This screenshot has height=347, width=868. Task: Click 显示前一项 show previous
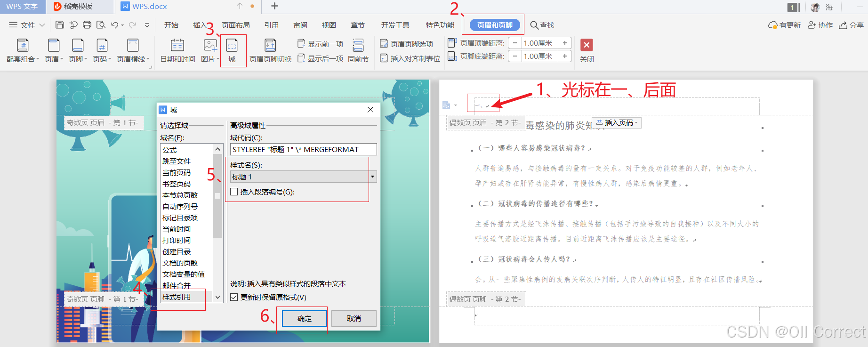pyautogui.click(x=320, y=44)
